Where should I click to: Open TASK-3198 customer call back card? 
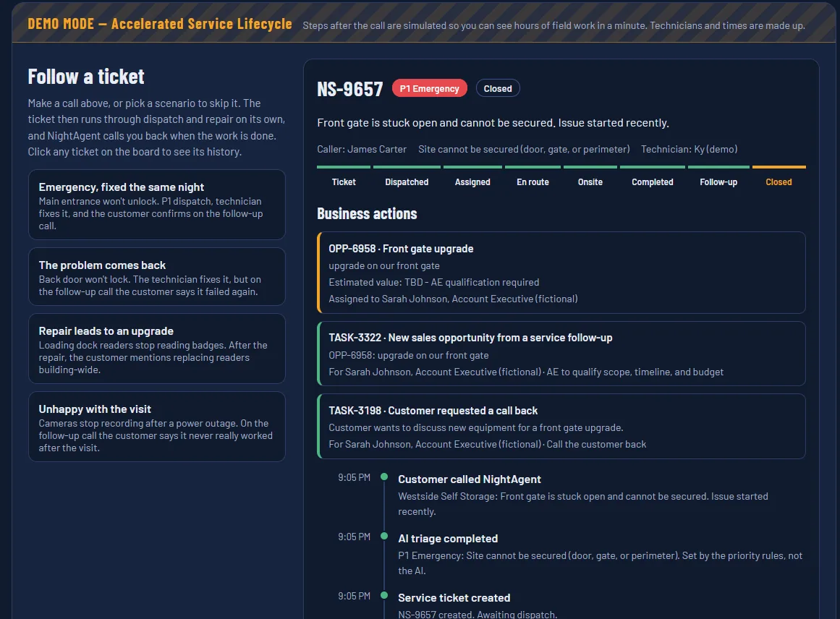point(561,426)
